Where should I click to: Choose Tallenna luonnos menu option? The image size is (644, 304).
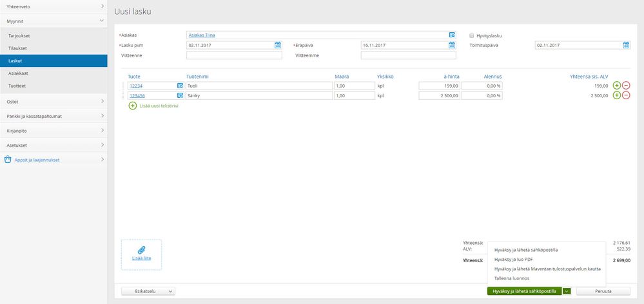(512, 278)
